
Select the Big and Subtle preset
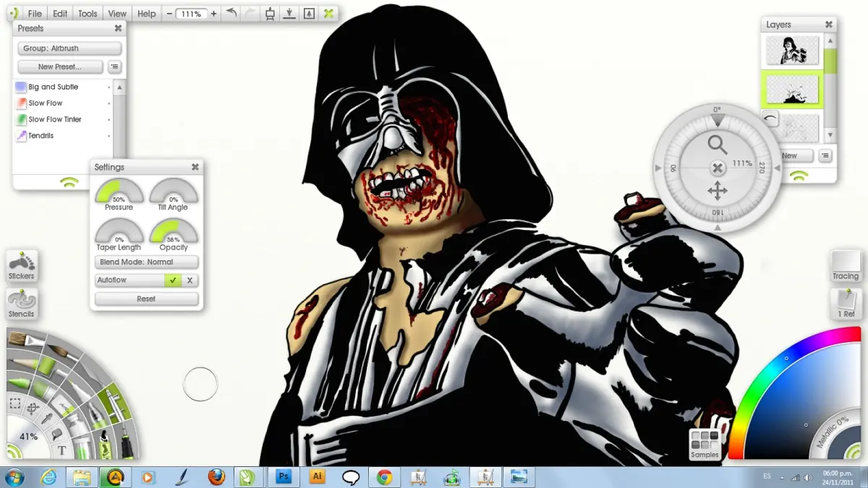click(x=61, y=87)
